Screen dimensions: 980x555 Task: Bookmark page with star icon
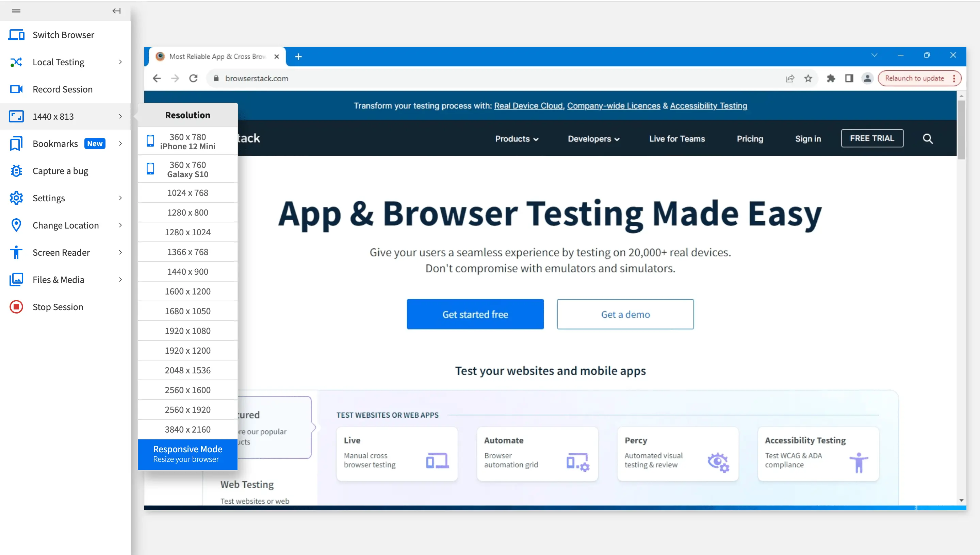808,78
